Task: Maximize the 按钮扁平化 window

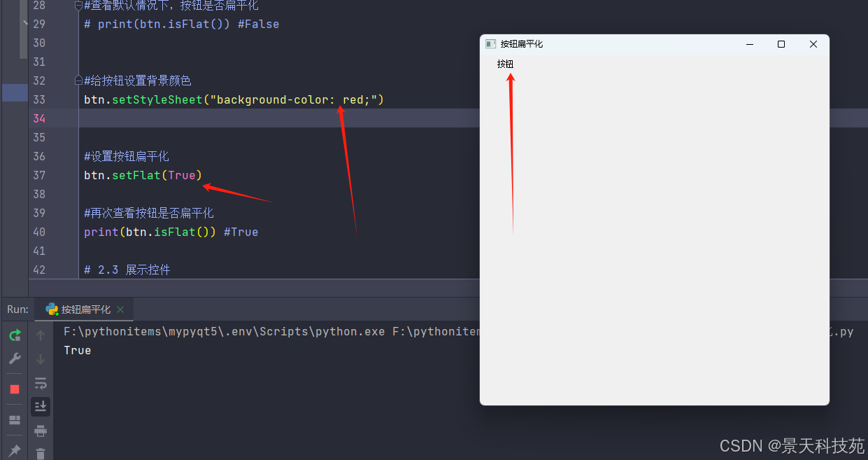Action: point(781,44)
